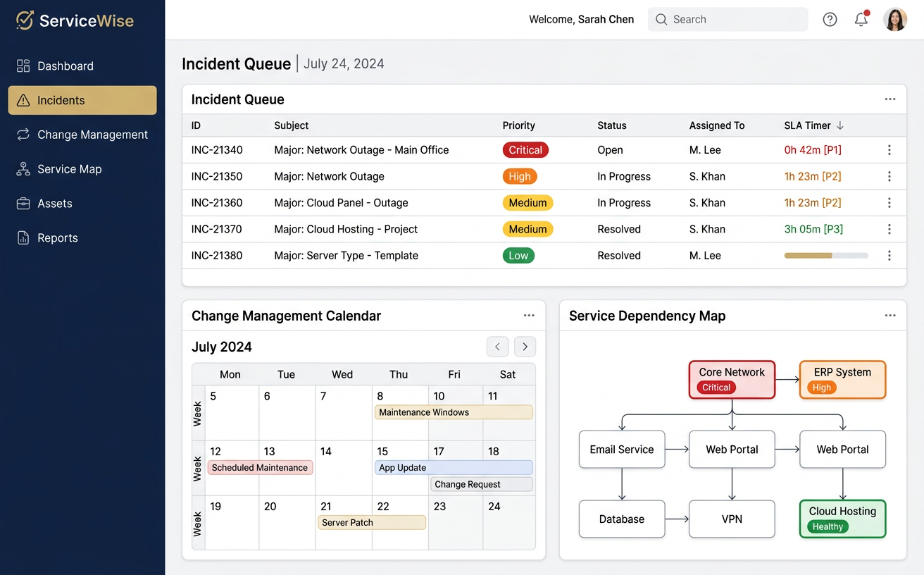Select the Core Network node

coord(732,380)
